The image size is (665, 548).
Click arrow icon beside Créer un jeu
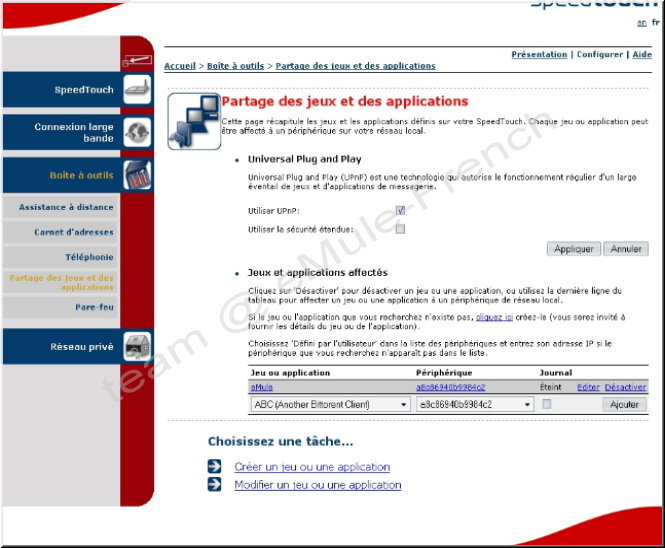[214, 466]
